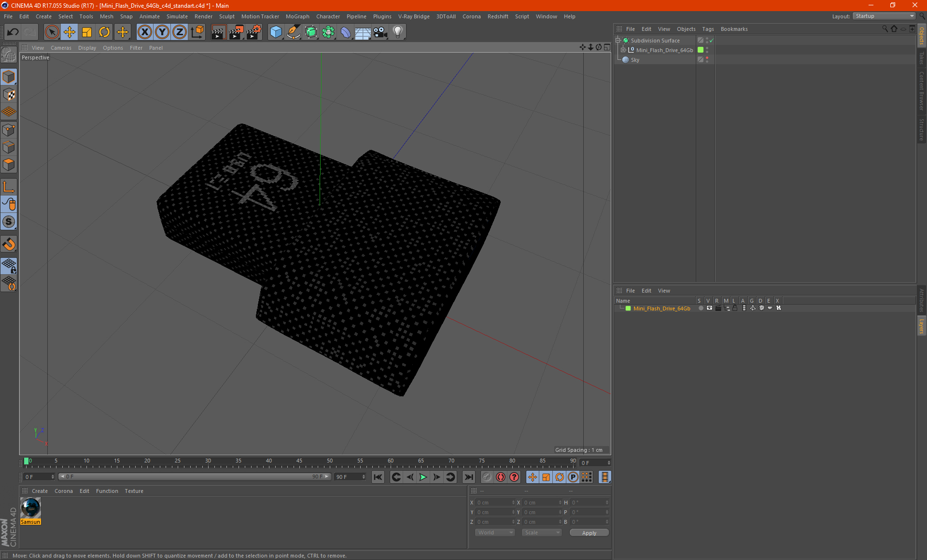Click the X position input field
Screen dimensions: 927x560
(x=495, y=503)
